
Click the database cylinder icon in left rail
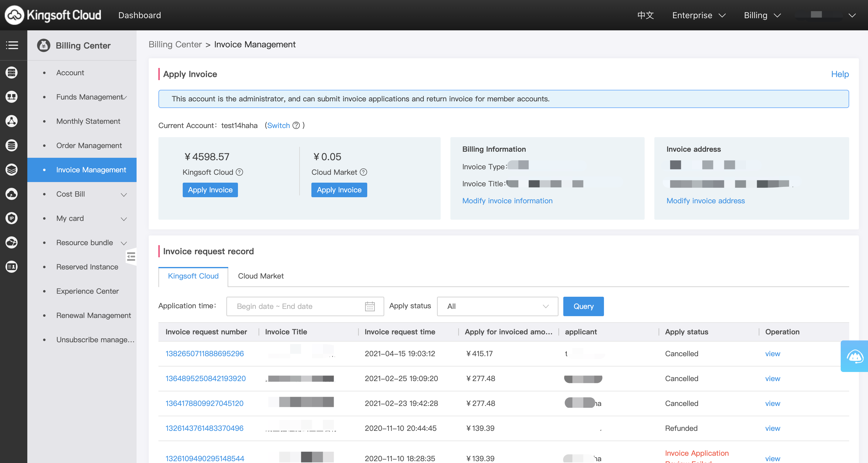click(12, 145)
